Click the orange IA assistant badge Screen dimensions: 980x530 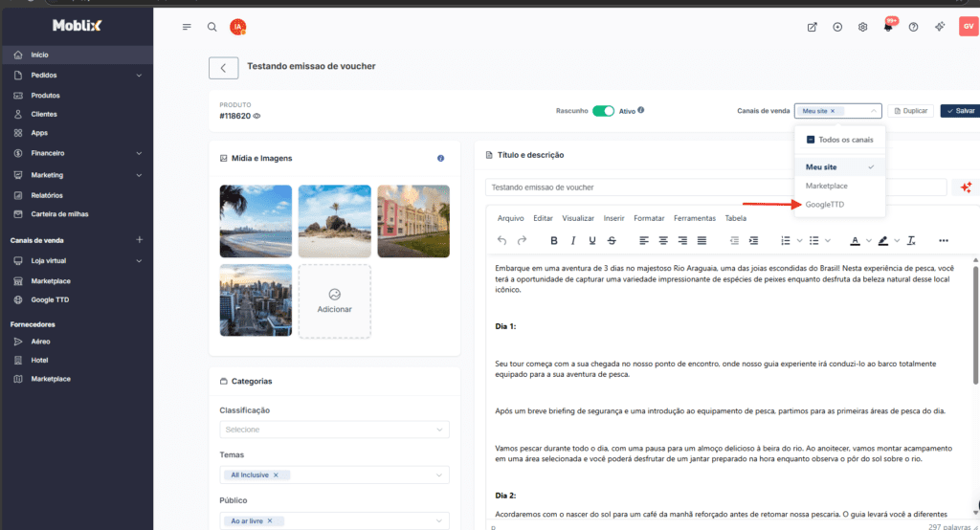(237, 27)
